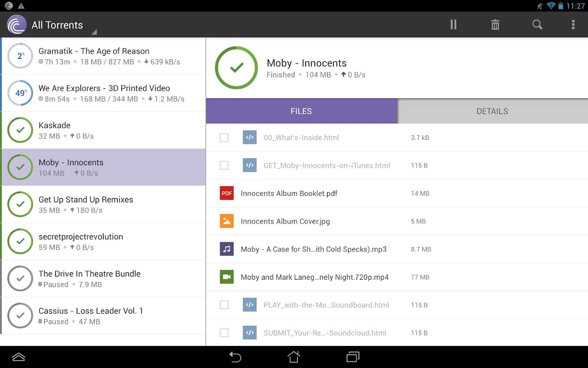The image size is (588, 368).
Task: Select The Drive In Theatre Bundle torrent
Action: (x=103, y=278)
